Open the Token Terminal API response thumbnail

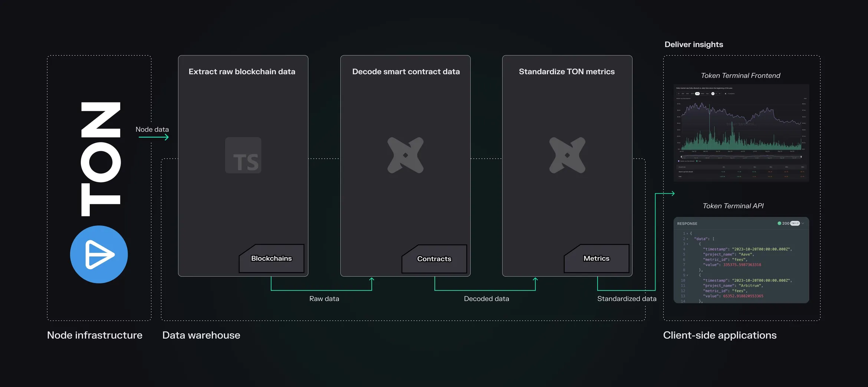click(742, 260)
